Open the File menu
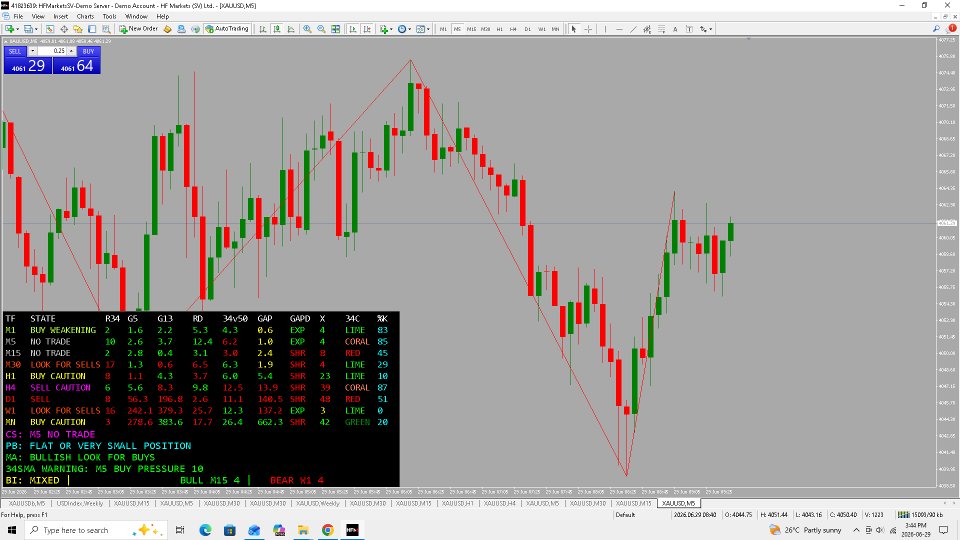The image size is (960, 540). click(x=18, y=17)
